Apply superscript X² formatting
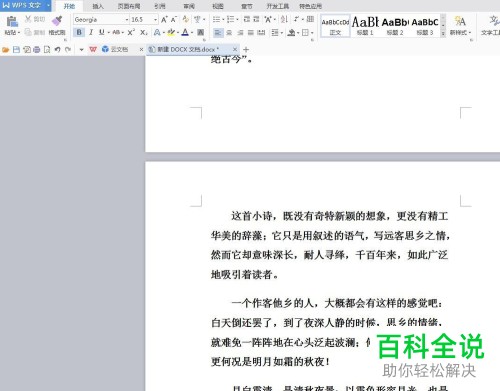 (131, 32)
